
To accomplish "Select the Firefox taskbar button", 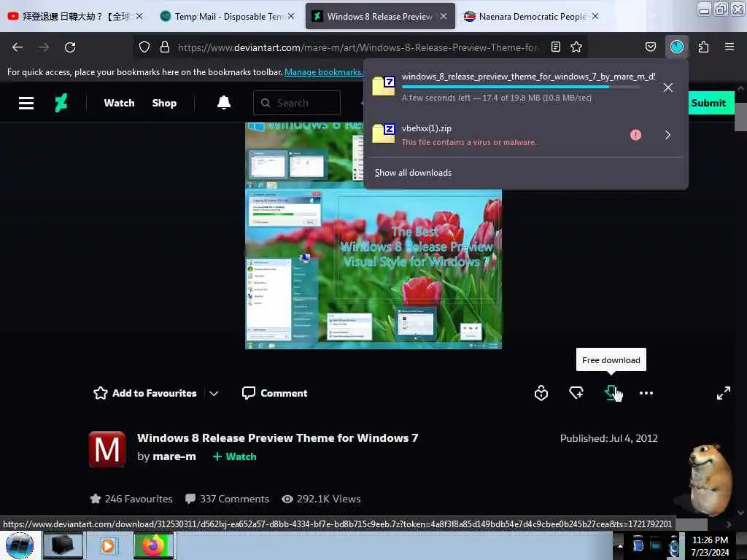I will pyautogui.click(x=154, y=545).
